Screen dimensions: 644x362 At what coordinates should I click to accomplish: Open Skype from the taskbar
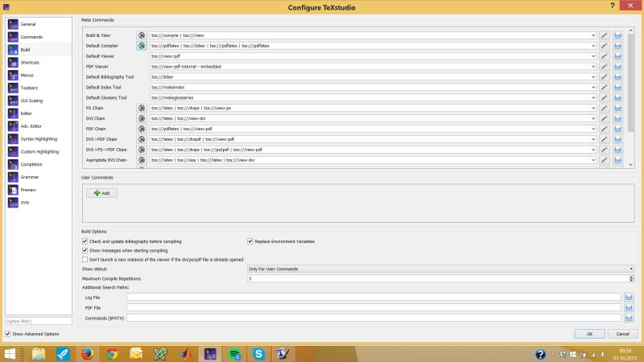coord(258,353)
